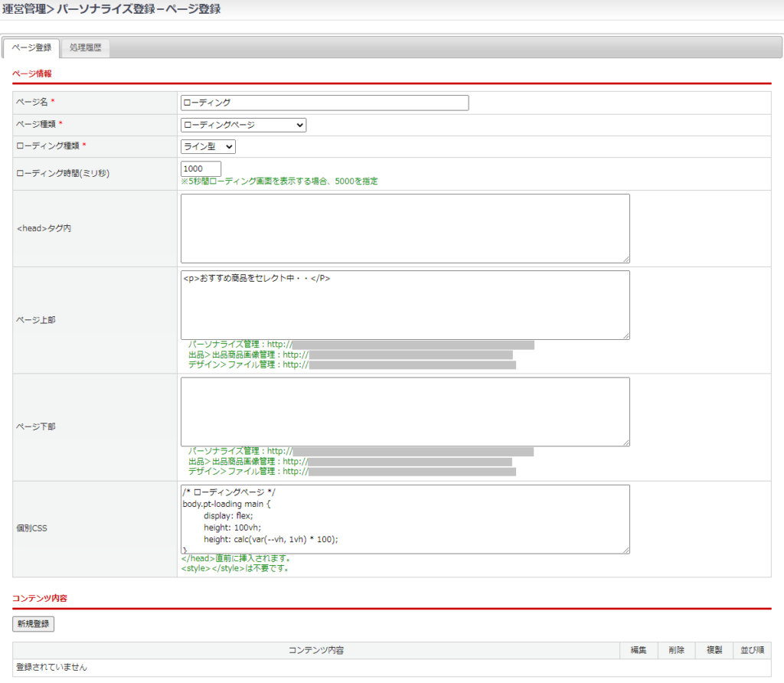The image size is (784, 683).
Task: Click inside the 個別CSS code textarea
Action: [405, 518]
